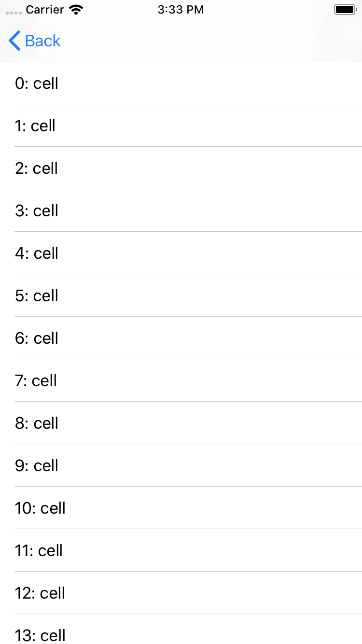Open the 6: cell row
The image size is (362, 644).
(181, 338)
